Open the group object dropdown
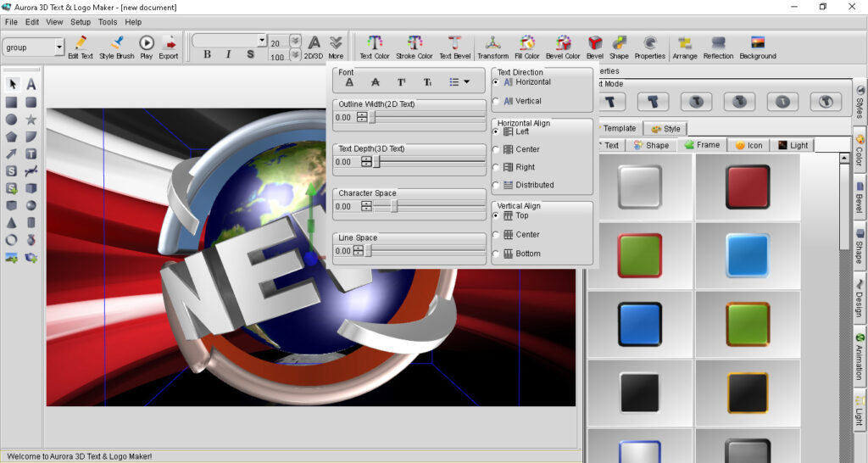The image size is (868, 463). 59,47
